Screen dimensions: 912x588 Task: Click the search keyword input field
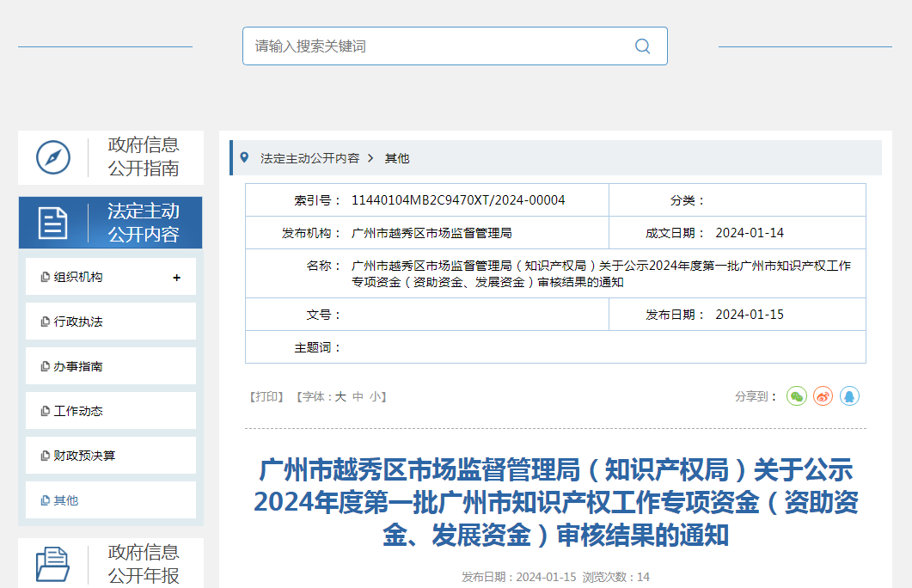(x=438, y=46)
